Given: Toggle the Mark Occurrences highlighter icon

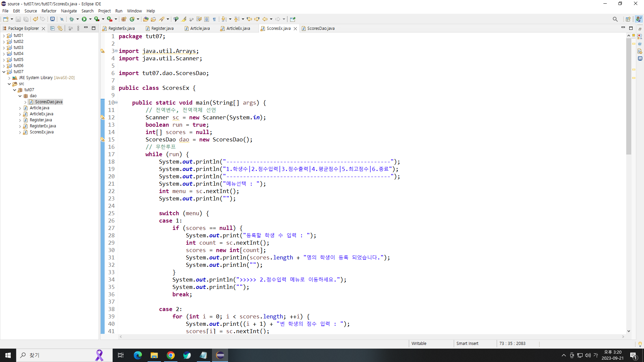Looking at the screenshot, I should (184, 19).
